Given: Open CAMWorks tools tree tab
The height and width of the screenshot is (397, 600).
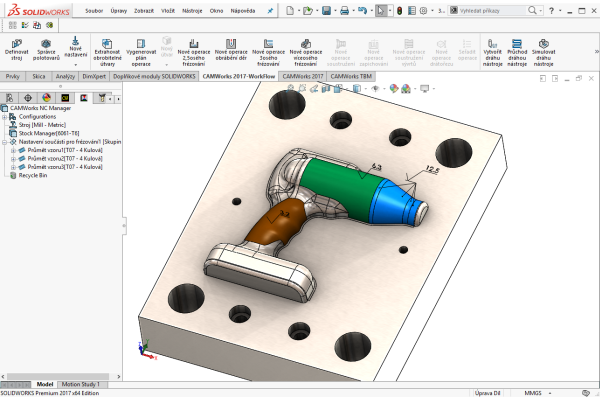Looking at the screenshot, I should click(x=102, y=98).
